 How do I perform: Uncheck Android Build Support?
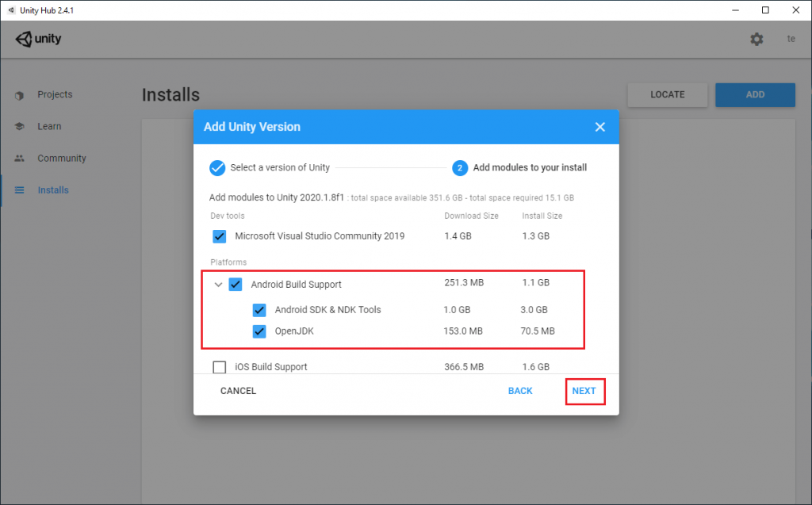pyautogui.click(x=236, y=285)
